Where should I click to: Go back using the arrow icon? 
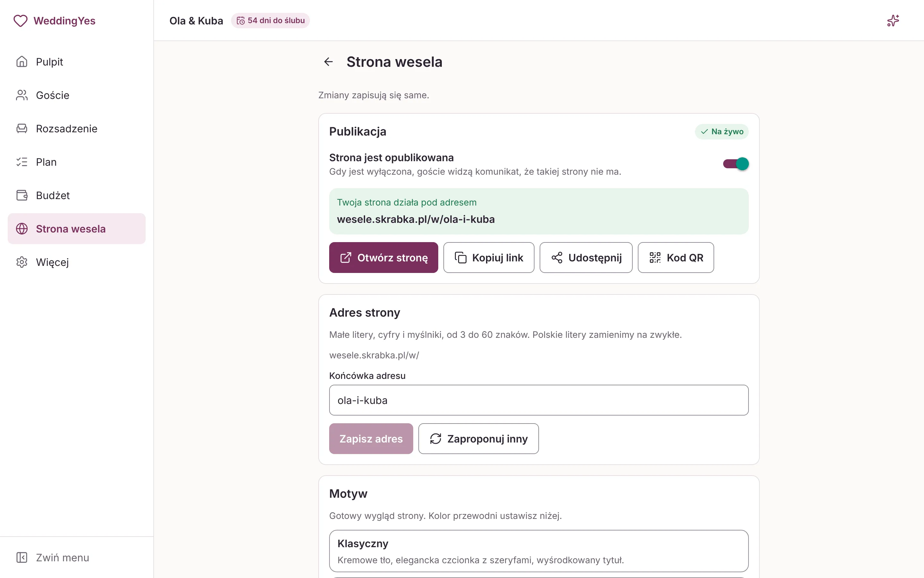click(328, 62)
